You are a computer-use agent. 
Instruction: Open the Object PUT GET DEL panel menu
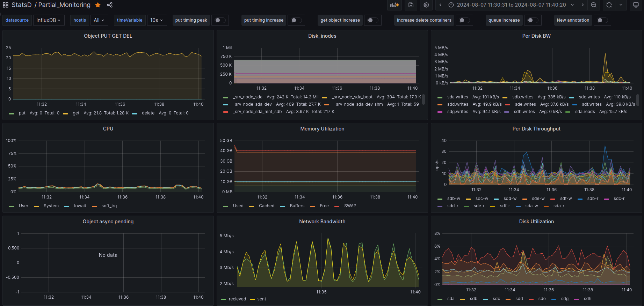(108, 36)
